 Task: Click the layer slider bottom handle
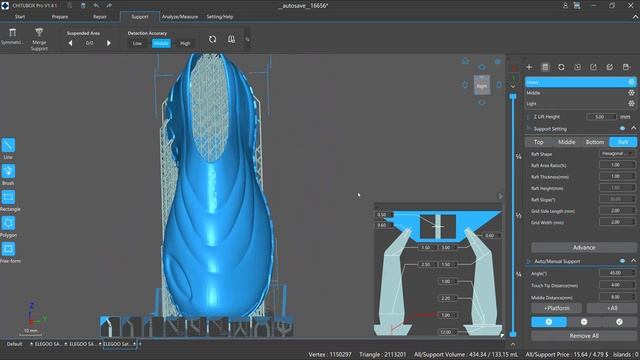(513, 334)
